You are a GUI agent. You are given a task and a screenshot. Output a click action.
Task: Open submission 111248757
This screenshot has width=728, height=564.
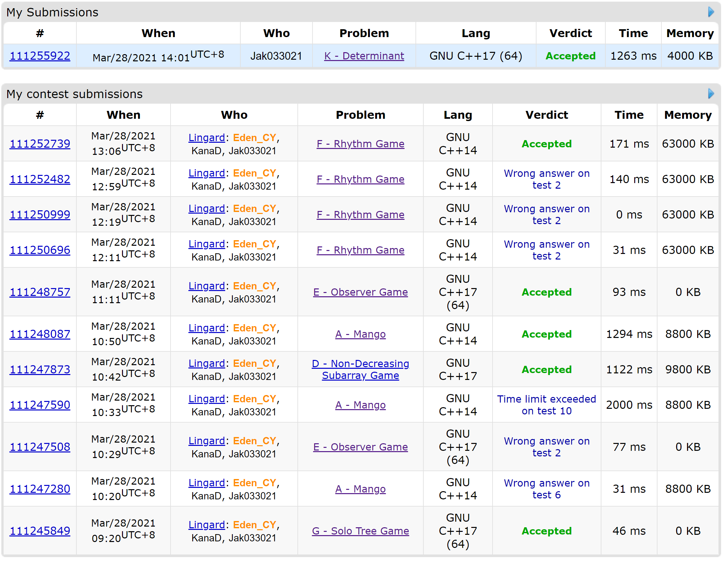click(x=40, y=292)
